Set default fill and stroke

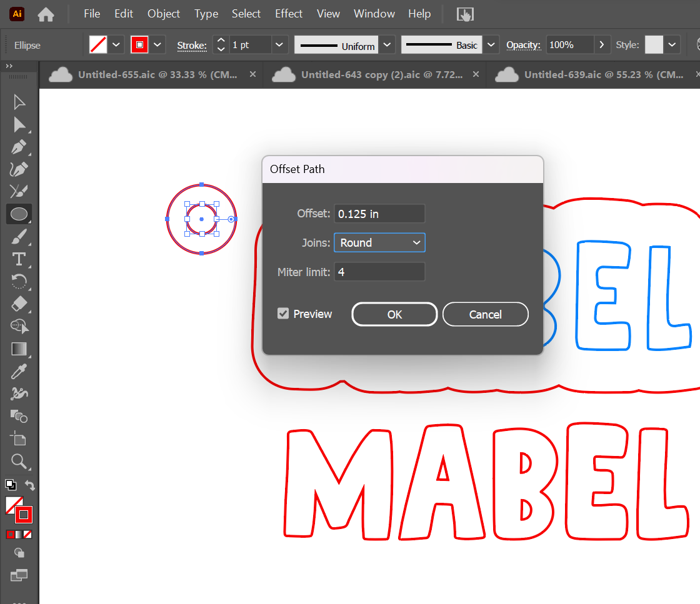click(x=11, y=485)
